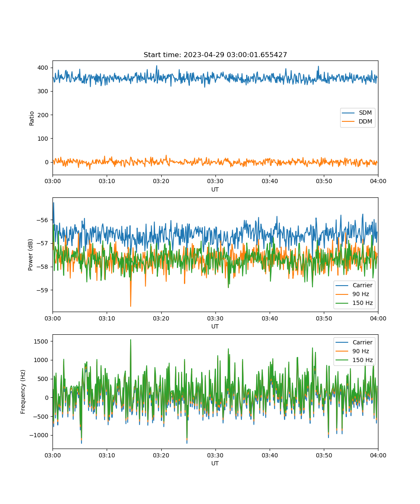This screenshot has width=420, height=504.
Task: Select 150 Hz label in Power plot legend
Action: [x=362, y=303]
